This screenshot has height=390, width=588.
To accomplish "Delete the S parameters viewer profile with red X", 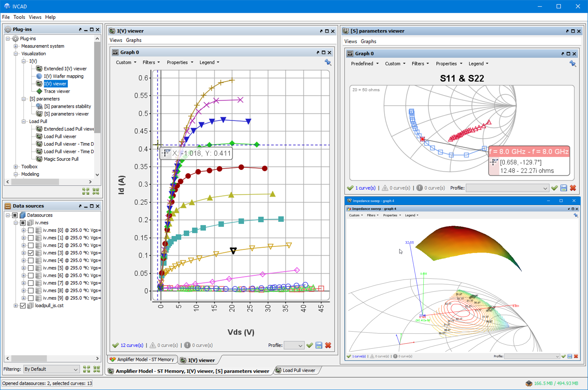I will 573,188.
